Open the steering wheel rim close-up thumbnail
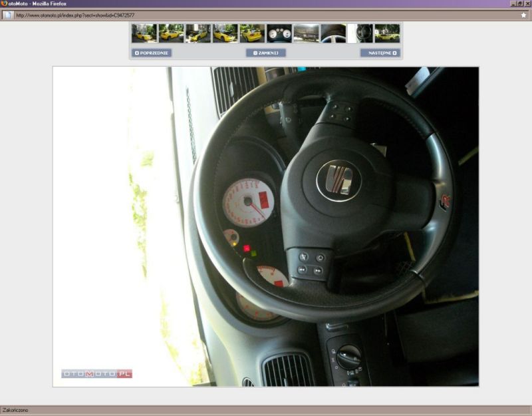Viewport: 532px width, 416px height. pyautogui.click(x=334, y=33)
